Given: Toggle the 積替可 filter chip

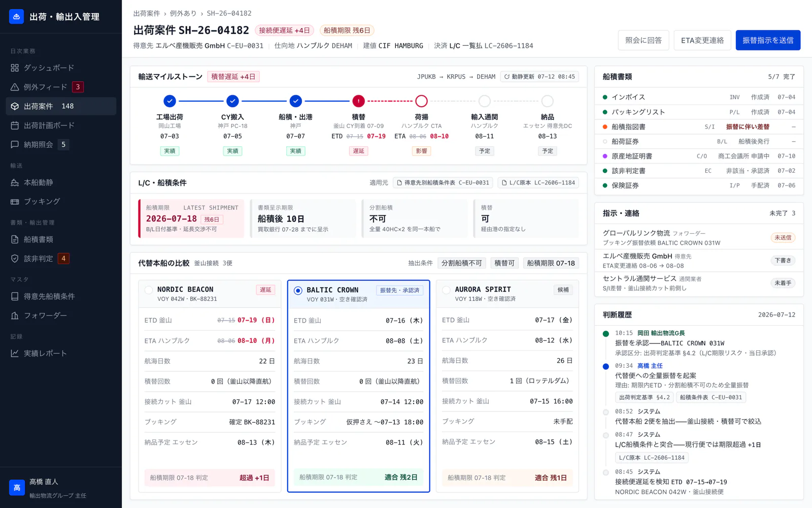Looking at the screenshot, I should [x=504, y=263].
